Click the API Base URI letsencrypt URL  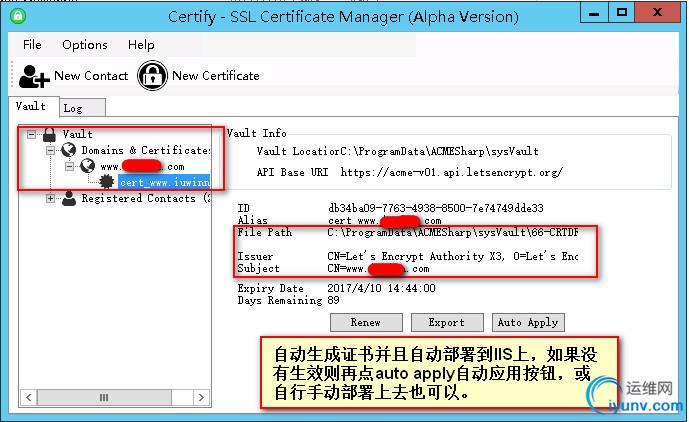coord(451,172)
